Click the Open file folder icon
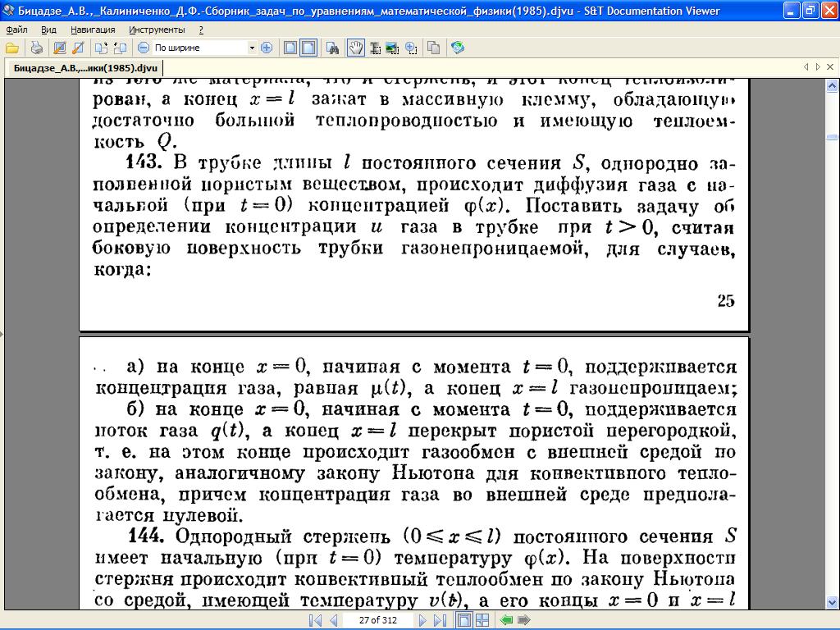The image size is (840, 630). coord(12,48)
